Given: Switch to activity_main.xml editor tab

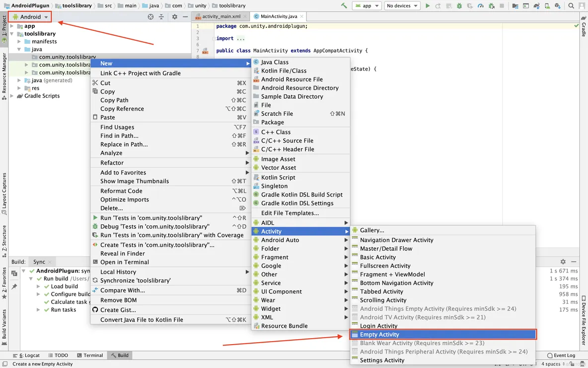Looking at the screenshot, I should [x=221, y=16].
